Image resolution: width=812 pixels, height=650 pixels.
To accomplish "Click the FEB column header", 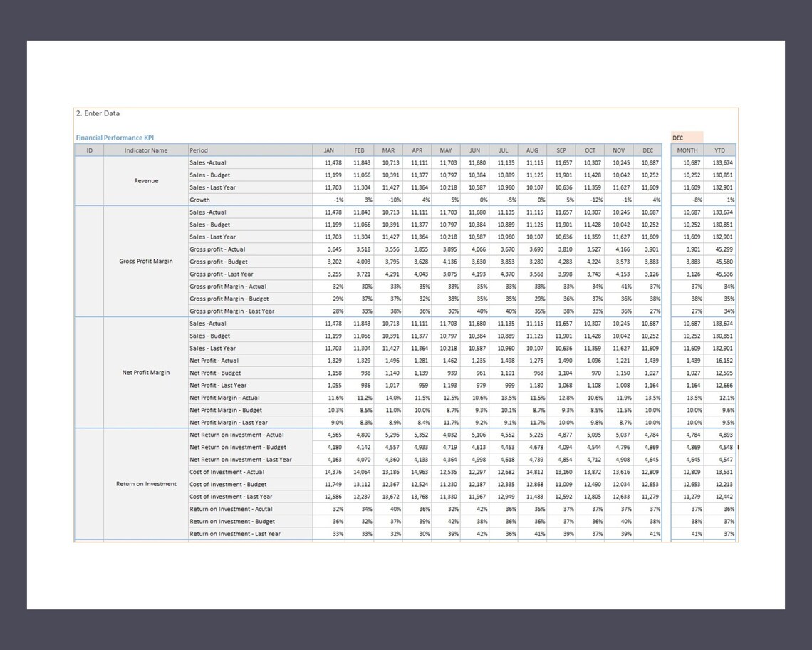I will (x=359, y=150).
